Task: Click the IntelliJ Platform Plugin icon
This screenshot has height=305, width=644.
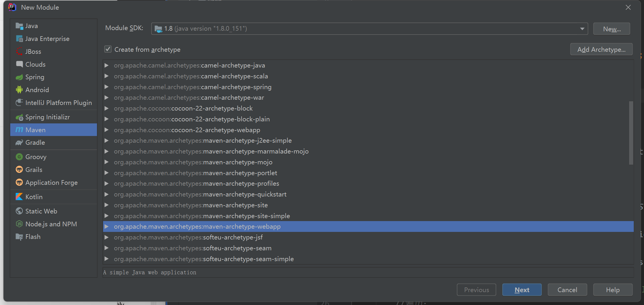Action: [x=19, y=103]
